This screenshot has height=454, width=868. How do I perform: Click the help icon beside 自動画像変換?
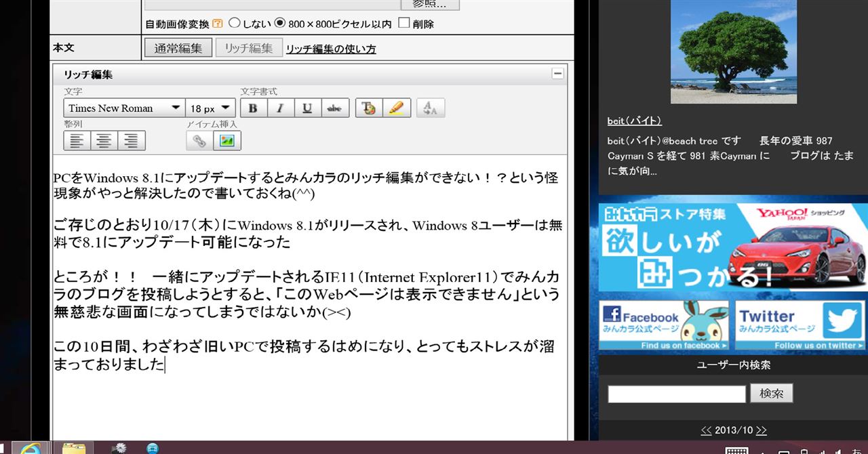pos(218,24)
